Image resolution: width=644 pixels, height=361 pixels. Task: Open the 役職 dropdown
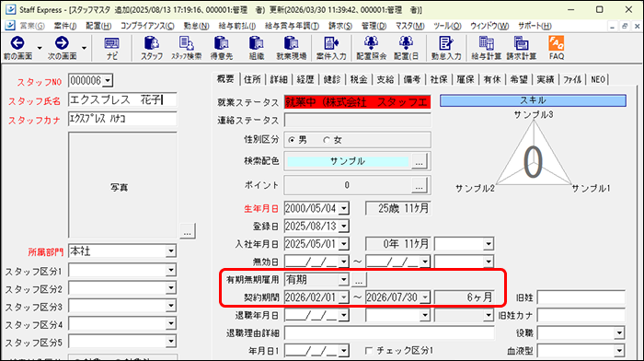point(619,333)
